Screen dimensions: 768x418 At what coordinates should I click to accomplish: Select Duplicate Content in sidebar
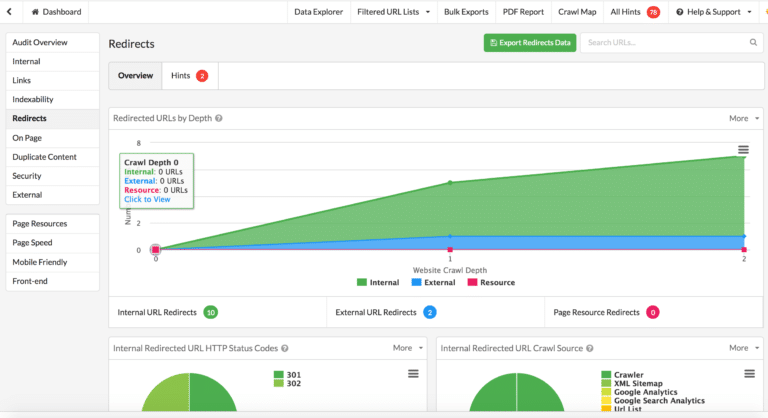point(52,157)
